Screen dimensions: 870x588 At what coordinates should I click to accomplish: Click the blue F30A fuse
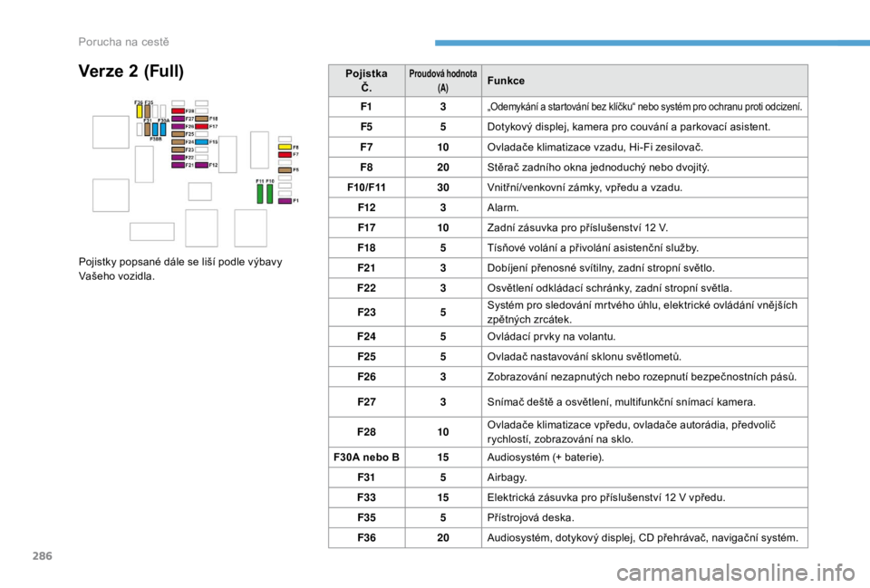click(163, 129)
